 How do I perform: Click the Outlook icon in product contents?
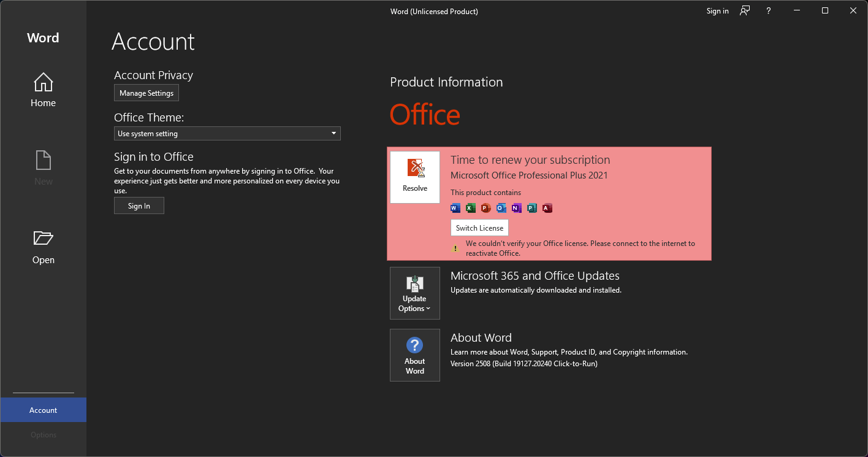point(501,208)
